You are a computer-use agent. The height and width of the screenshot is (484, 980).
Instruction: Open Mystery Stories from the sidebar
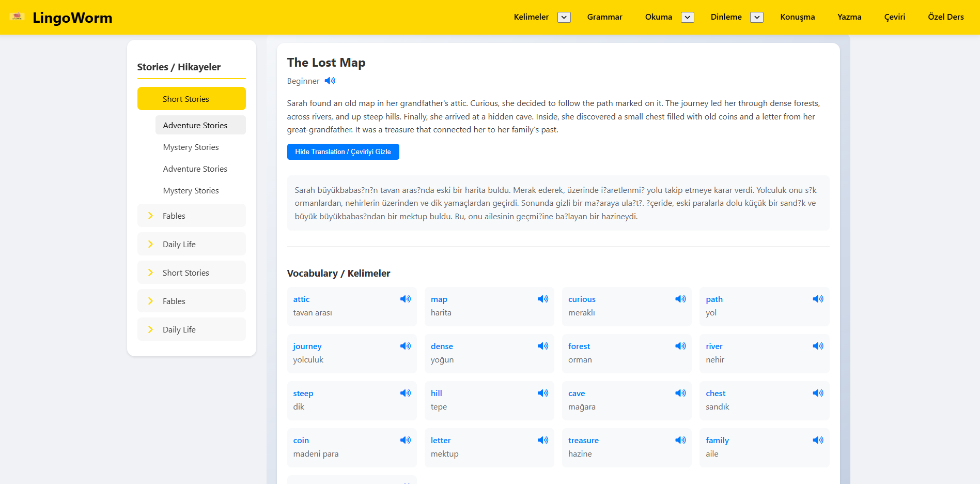pos(191,147)
